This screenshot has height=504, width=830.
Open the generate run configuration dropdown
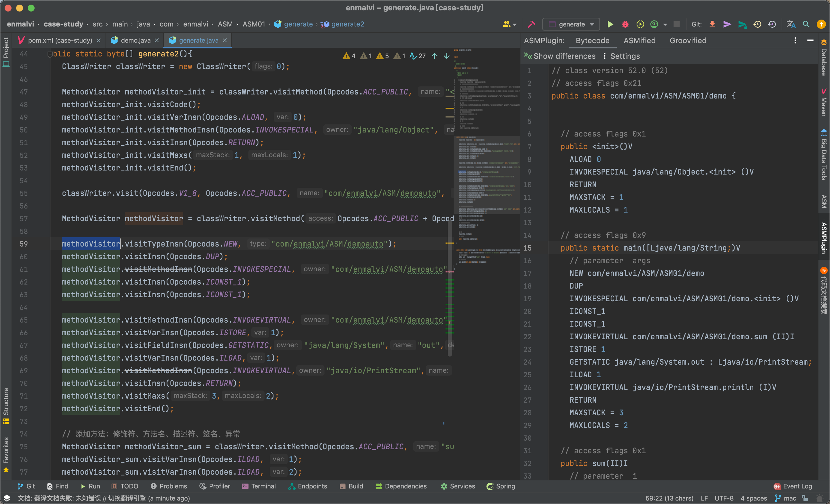[x=571, y=24]
